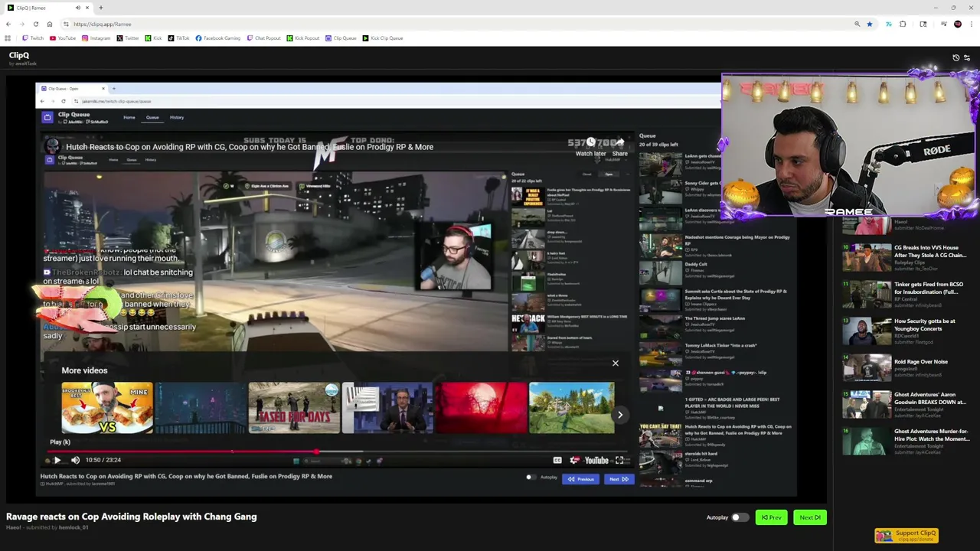
Task: Click the translate extension icon in toolbar
Action: coord(889,24)
